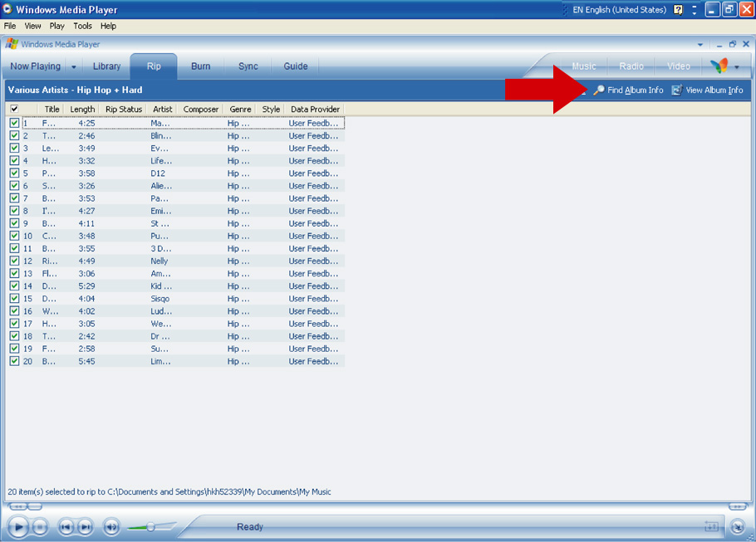The image size is (756, 542).
Task: Click the language bar help icon
Action: point(678,10)
